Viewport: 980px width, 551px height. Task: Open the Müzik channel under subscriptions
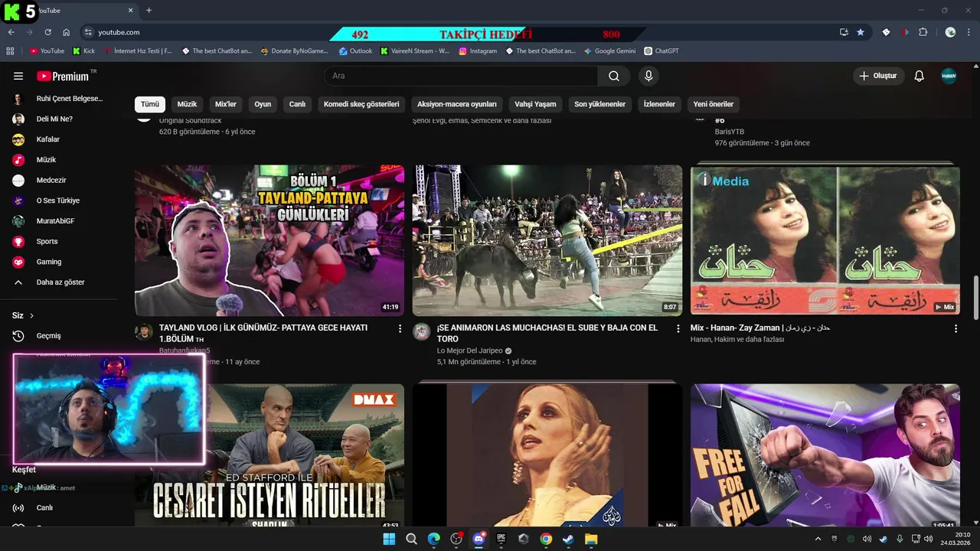[59, 160]
